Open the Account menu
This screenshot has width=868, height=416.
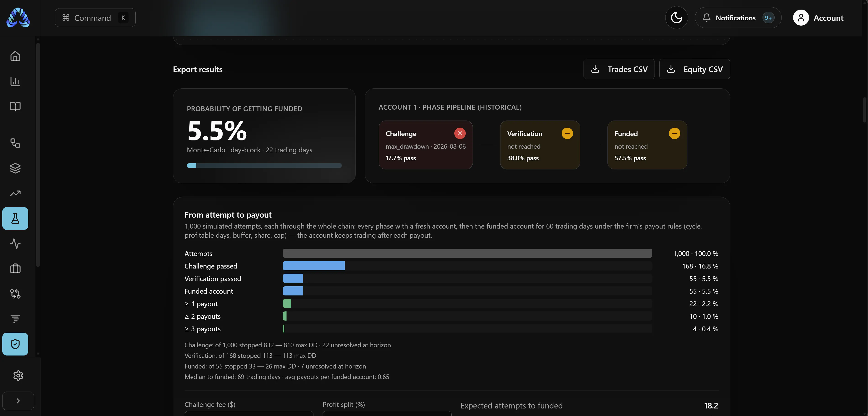point(818,18)
